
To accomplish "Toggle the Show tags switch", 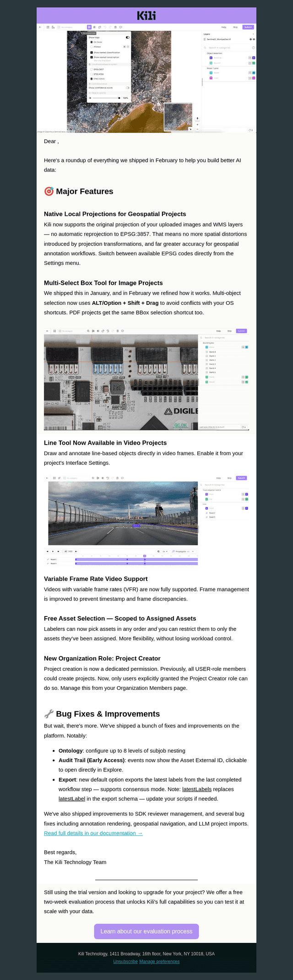I will (x=128, y=38).
